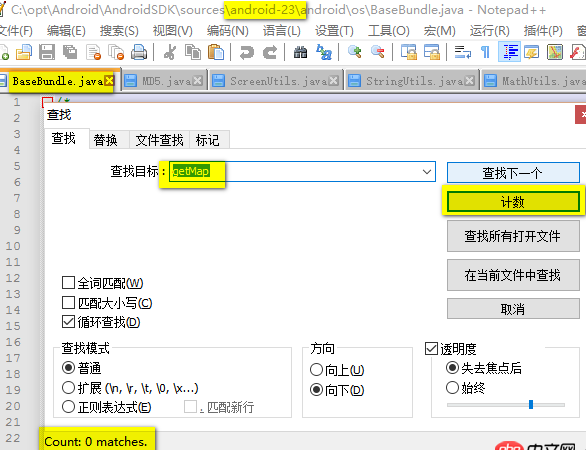Open user defined language icon
586x450 pixels.
tap(532, 52)
